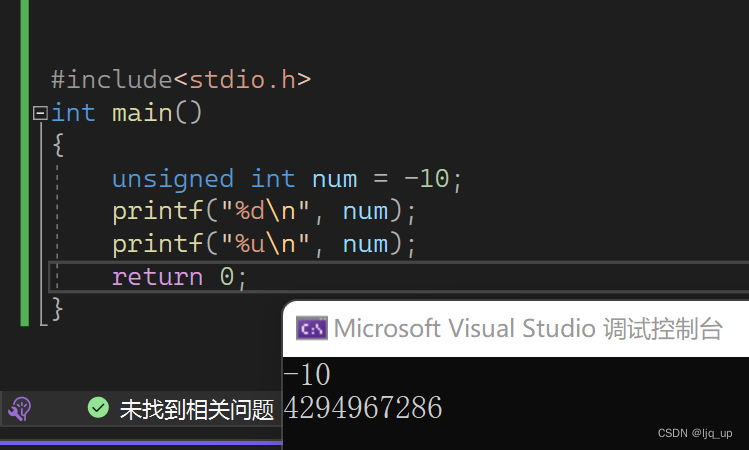
Task: Click the IntelliCode lightbulb icon in status bar
Action: click(19, 408)
